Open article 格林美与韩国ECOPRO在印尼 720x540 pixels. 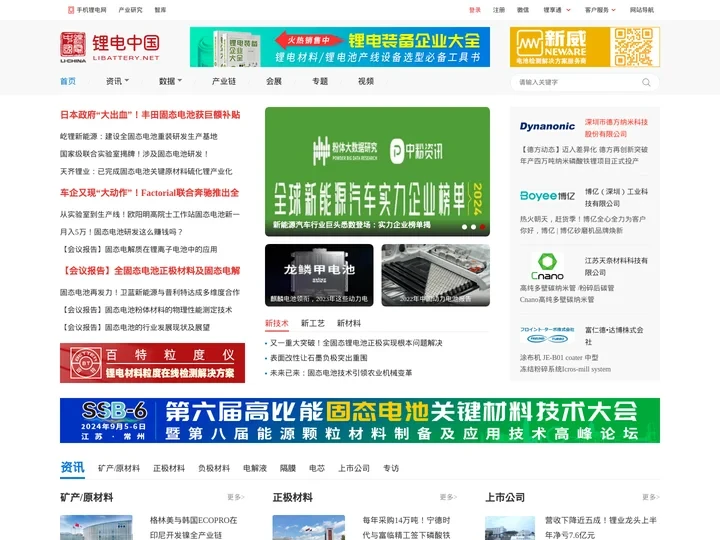193,528
